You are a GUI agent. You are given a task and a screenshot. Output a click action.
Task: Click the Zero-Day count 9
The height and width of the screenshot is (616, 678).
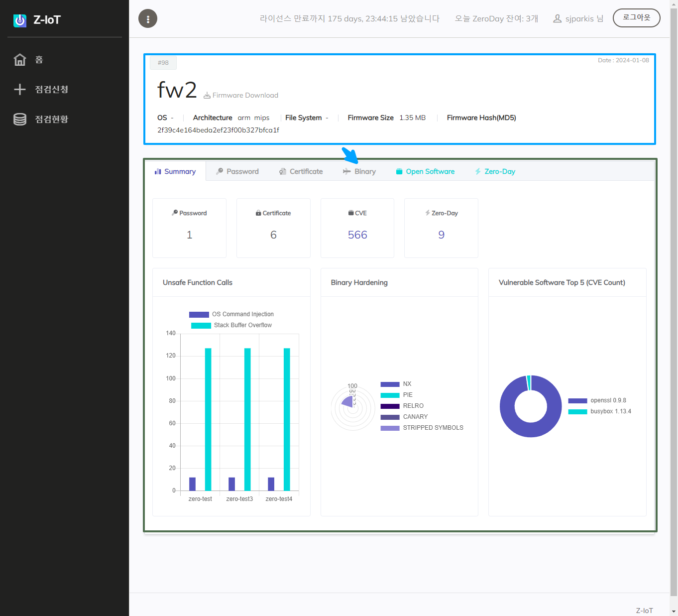pos(441,235)
